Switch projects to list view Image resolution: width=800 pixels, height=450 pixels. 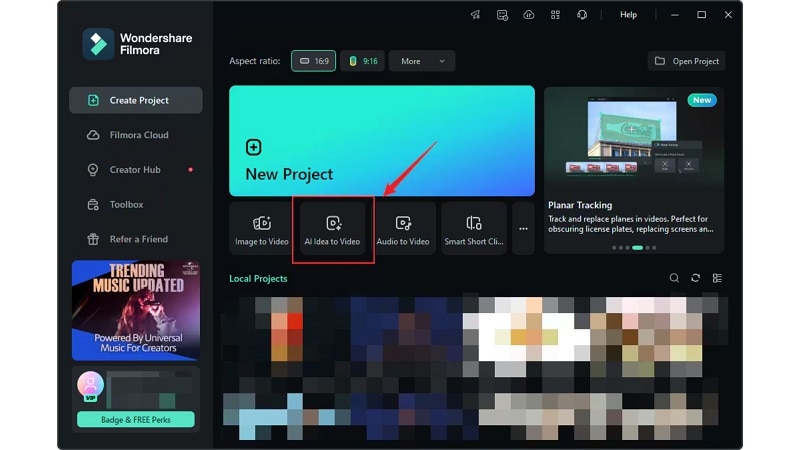pyautogui.click(x=717, y=278)
